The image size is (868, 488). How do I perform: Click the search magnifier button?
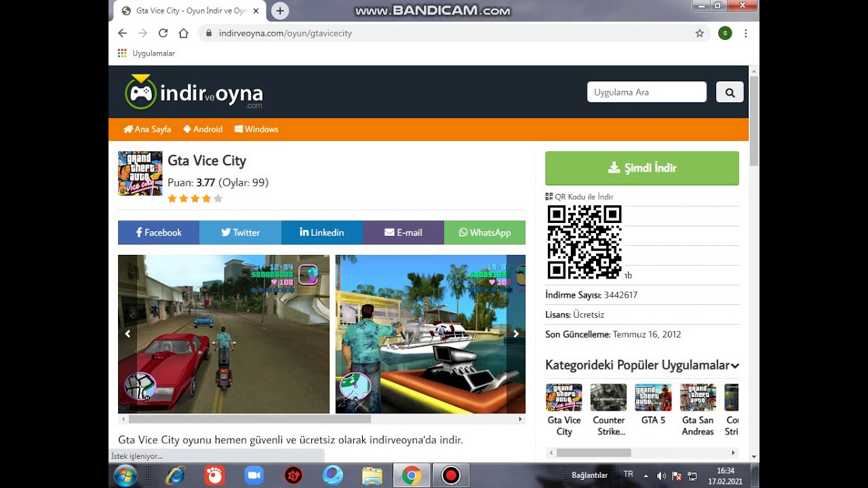click(730, 92)
